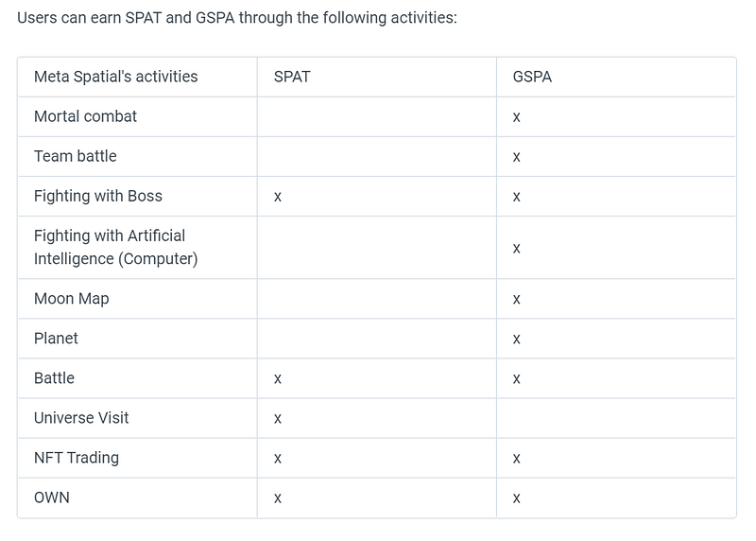
Task: Select the GSPA column header
Action: (532, 77)
